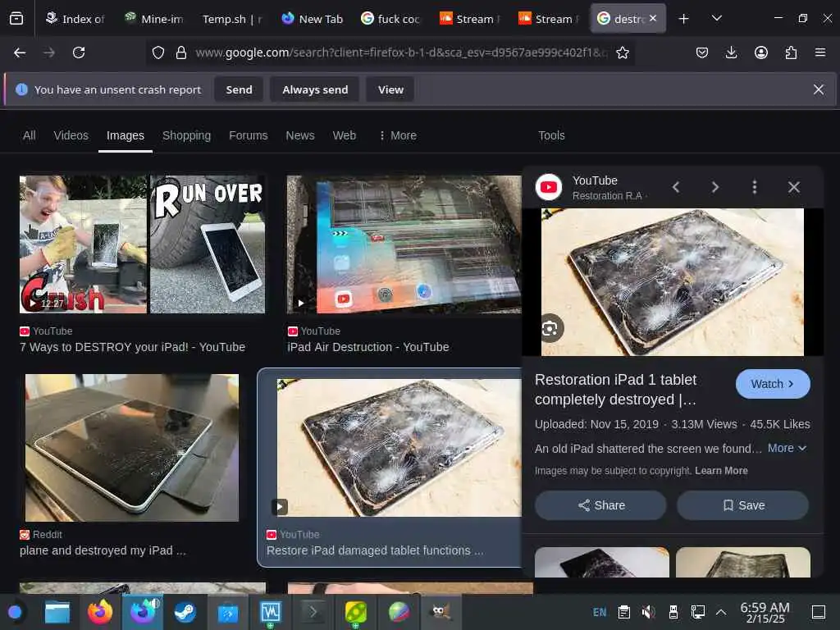This screenshot has height=630, width=840.
Task: Click the EN keyboard layout indicator
Action: (600, 612)
